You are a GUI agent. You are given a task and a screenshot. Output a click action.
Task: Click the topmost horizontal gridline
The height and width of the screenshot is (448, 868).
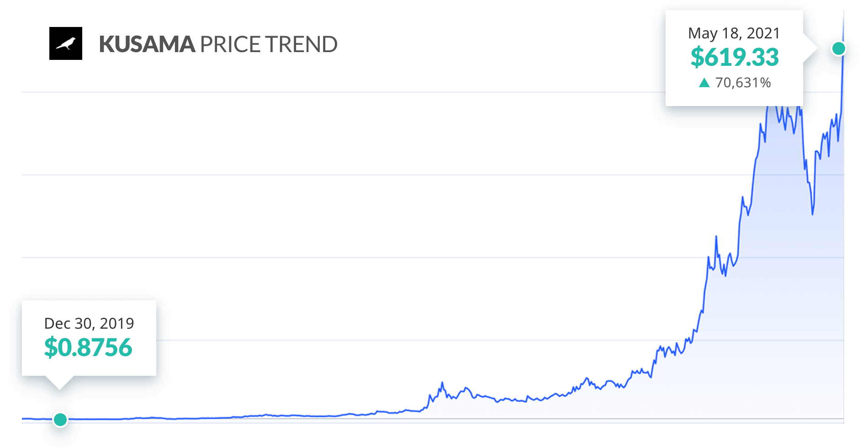click(x=344, y=92)
